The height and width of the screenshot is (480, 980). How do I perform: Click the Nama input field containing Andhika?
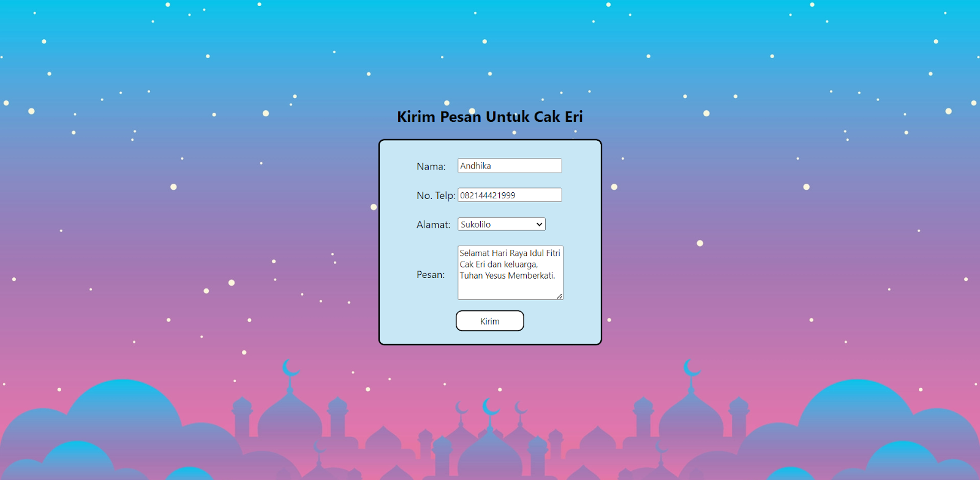[x=510, y=166]
